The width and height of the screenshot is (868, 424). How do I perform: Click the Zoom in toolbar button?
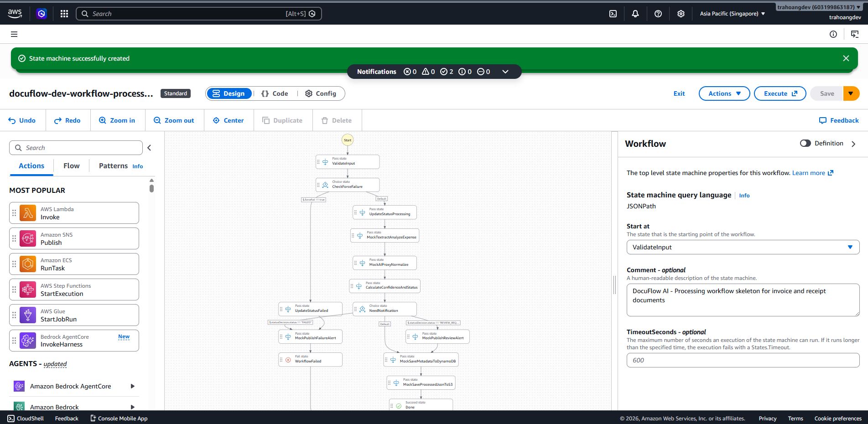point(117,120)
